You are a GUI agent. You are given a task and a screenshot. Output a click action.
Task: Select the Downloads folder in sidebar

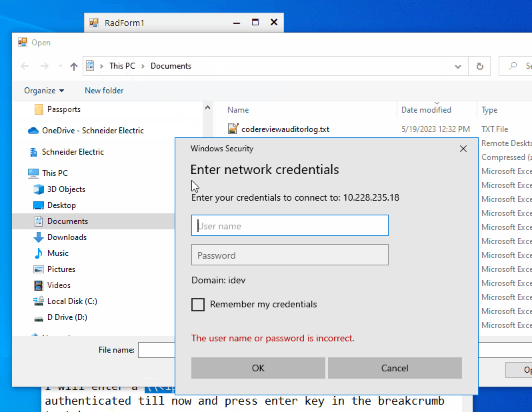[67, 237]
